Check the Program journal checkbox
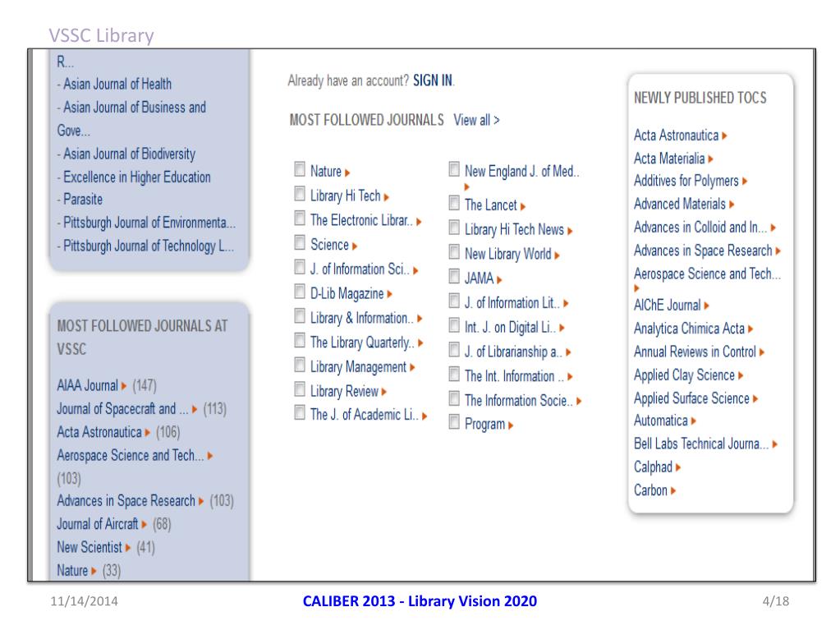This screenshot has height=630, width=840. [454, 422]
